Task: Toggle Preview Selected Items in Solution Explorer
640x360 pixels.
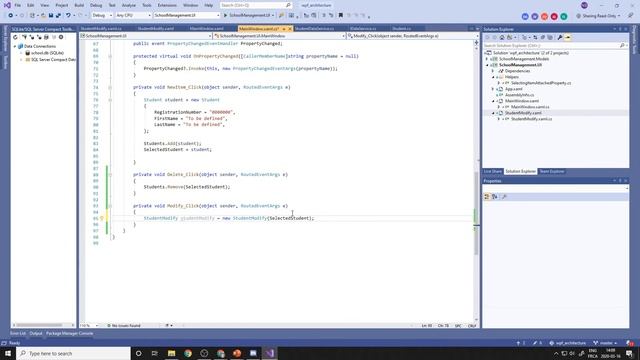Action: click(x=567, y=38)
